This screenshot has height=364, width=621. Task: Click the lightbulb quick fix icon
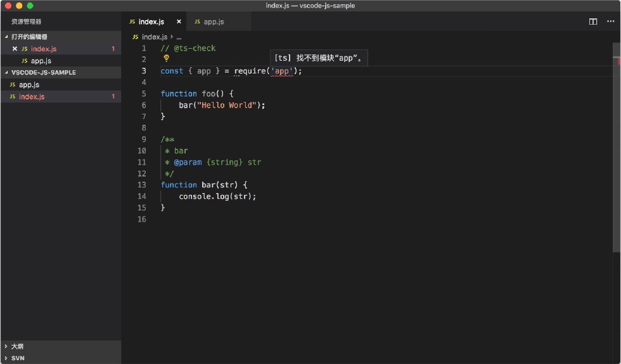tap(166, 58)
